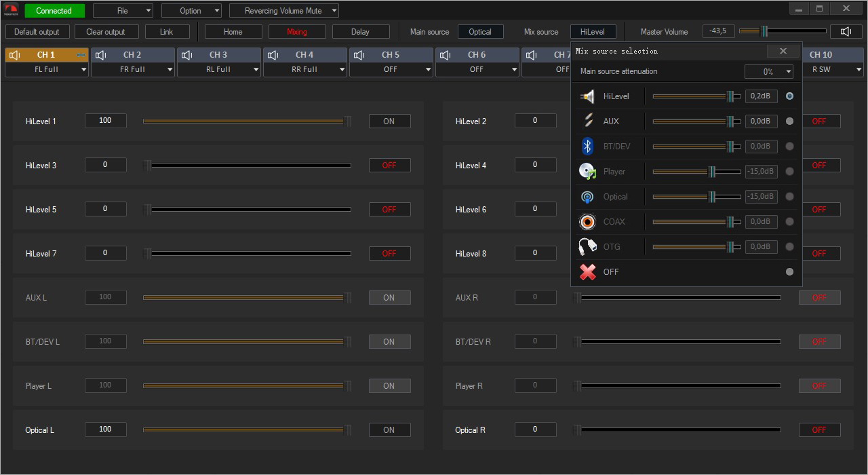868x475 pixels.
Task: Select the AUX mix source radio button
Action: [x=789, y=121]
